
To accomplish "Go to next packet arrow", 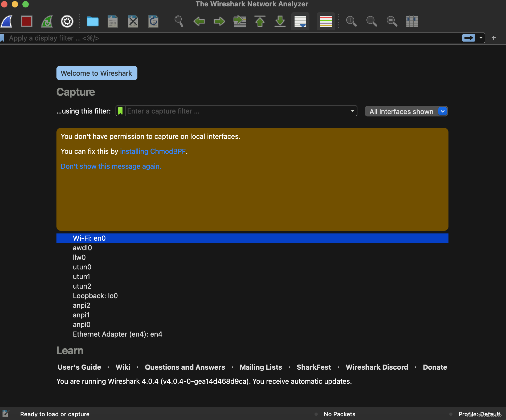I will point(219,21).
